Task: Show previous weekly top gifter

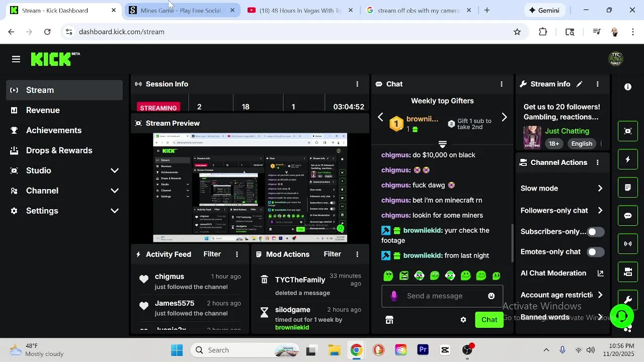Action: pyautogui.click(x=380, y=117)
